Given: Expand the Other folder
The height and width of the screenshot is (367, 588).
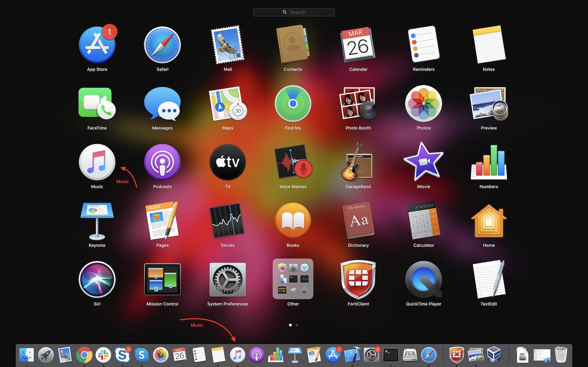Looking at the screenshot, I should (293, 279).
